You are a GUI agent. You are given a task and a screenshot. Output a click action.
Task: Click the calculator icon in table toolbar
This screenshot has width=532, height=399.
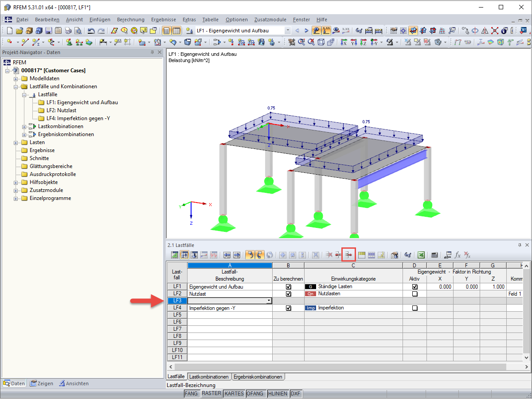tap(435, 255)
